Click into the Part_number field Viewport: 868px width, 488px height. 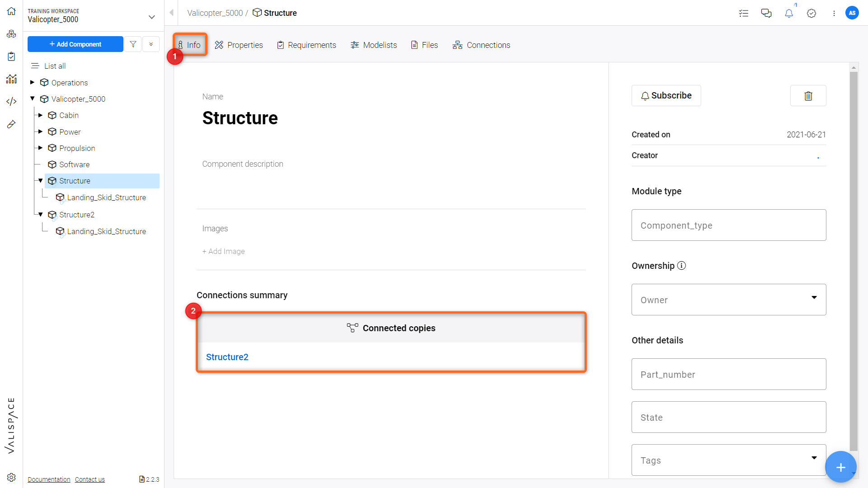point(728,374)
